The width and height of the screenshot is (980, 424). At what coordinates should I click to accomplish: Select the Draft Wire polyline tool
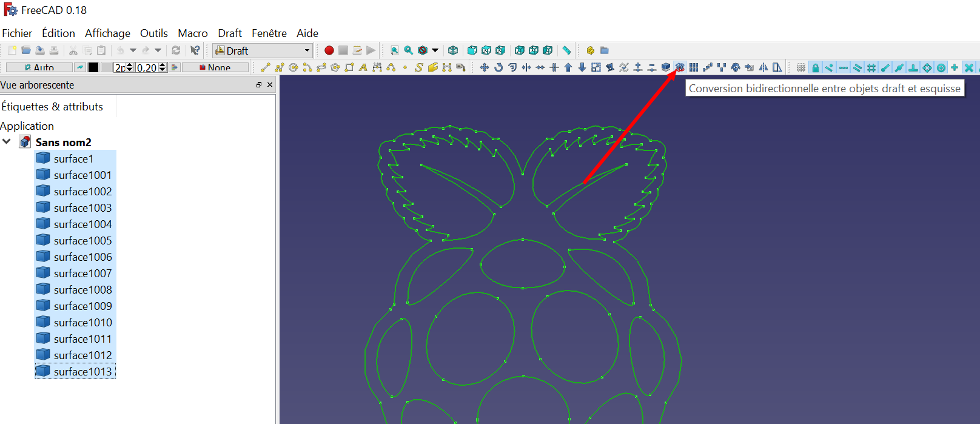click(280, 67)
